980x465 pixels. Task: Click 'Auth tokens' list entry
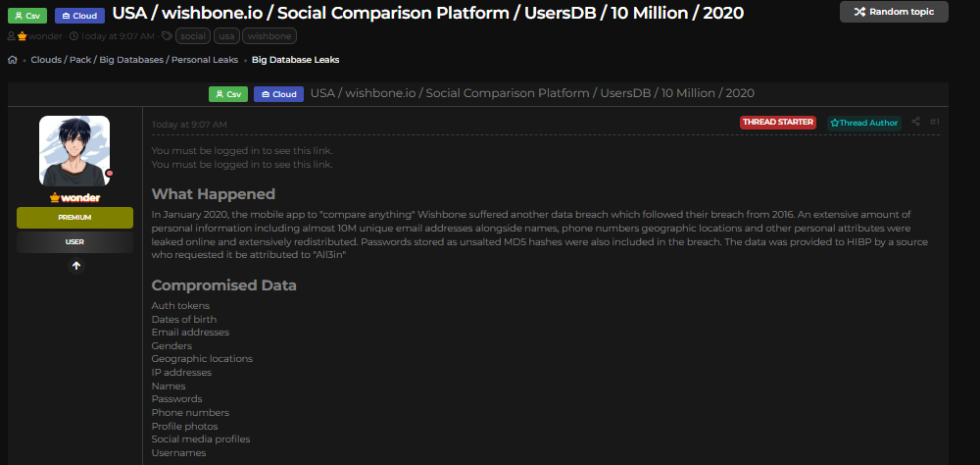tap(180, 305)
